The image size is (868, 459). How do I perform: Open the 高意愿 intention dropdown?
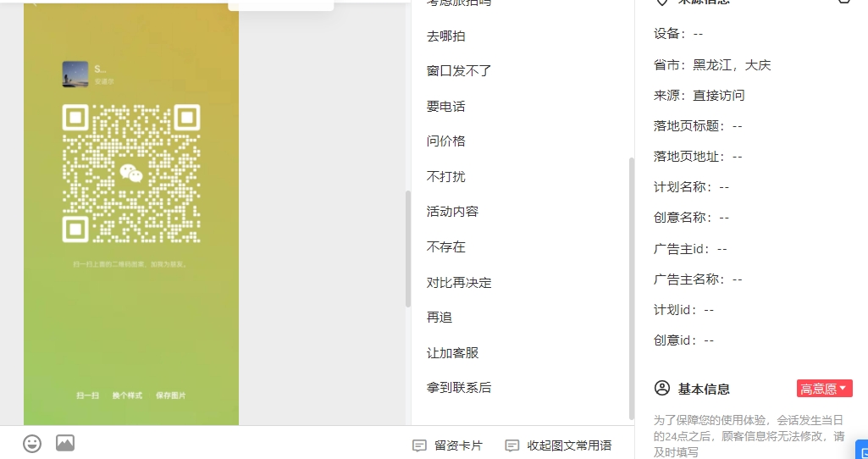pyautogui.click(x=824, y=389)
